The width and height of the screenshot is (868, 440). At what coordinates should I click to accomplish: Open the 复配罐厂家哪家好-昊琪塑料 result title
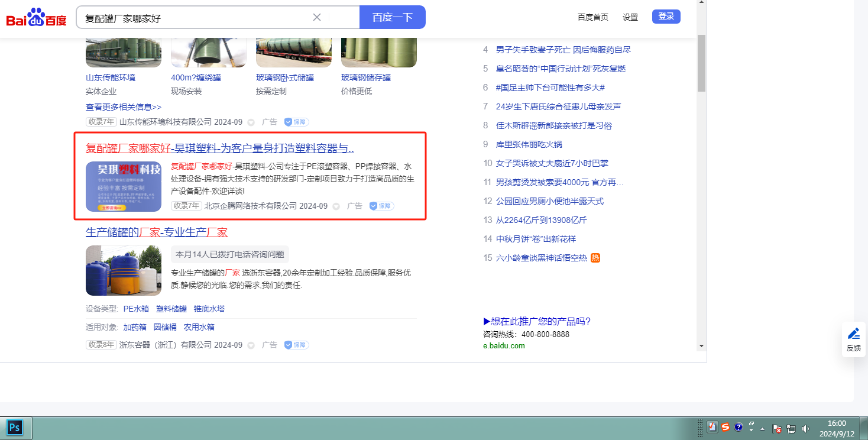coord(220,148)
